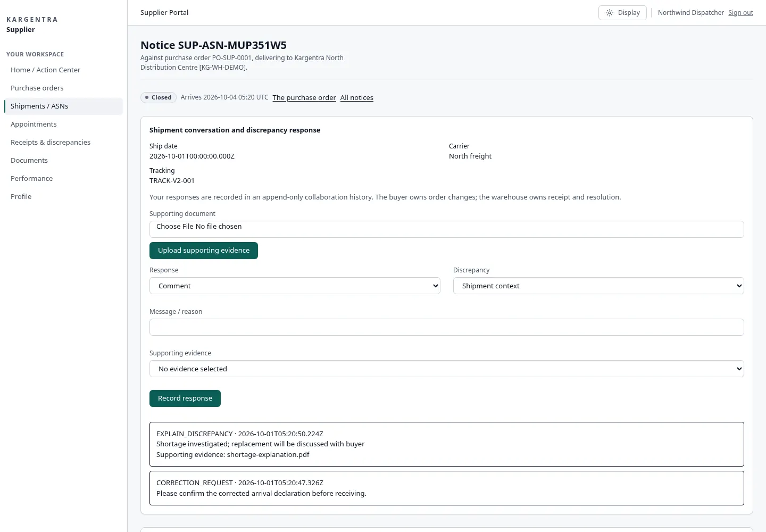
Task: Click Northwind Dispatcher user name
Action: 691,13
